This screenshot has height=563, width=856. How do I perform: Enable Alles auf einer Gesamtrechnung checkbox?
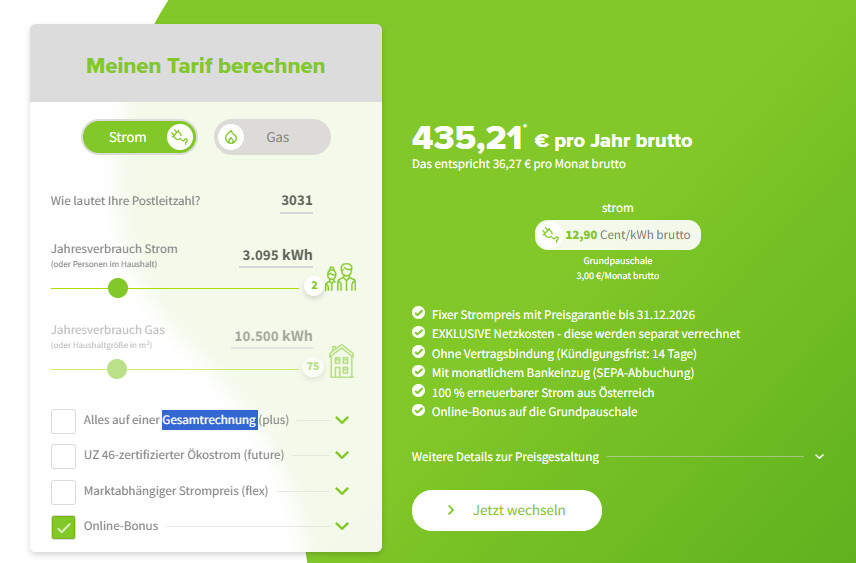click(x=64, y=420)
